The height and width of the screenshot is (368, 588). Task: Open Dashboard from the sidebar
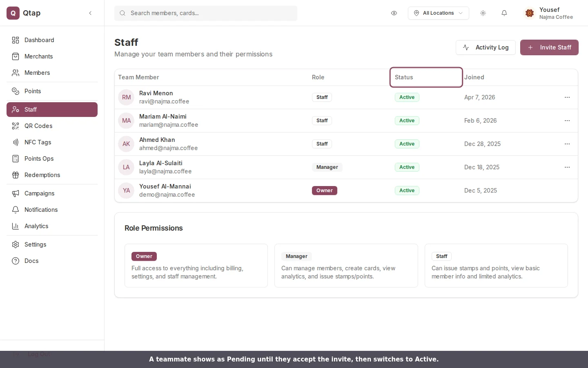pyautogui.click(x=52, y=40)
